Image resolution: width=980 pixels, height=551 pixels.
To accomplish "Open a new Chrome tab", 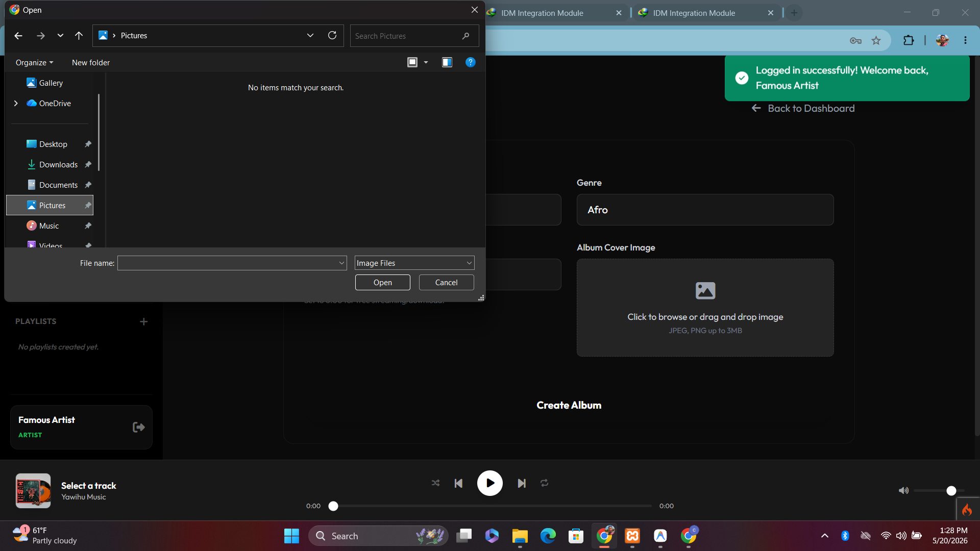I will pos(794,13).
